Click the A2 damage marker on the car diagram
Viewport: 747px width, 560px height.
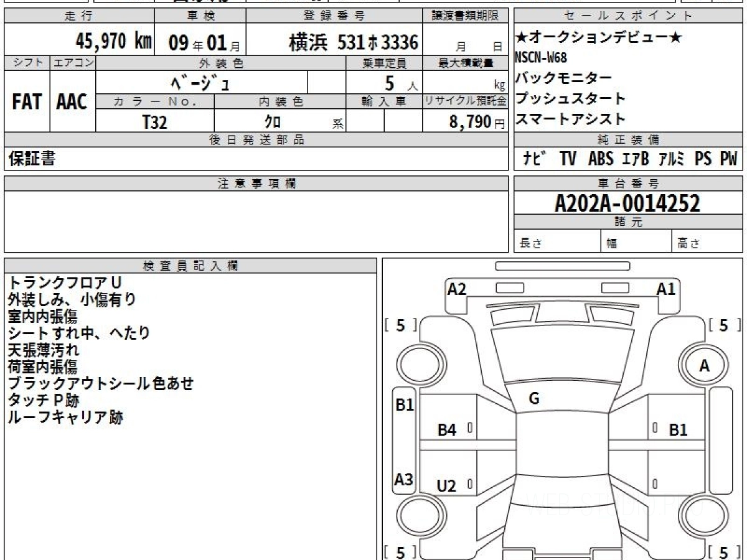(457, 289)
